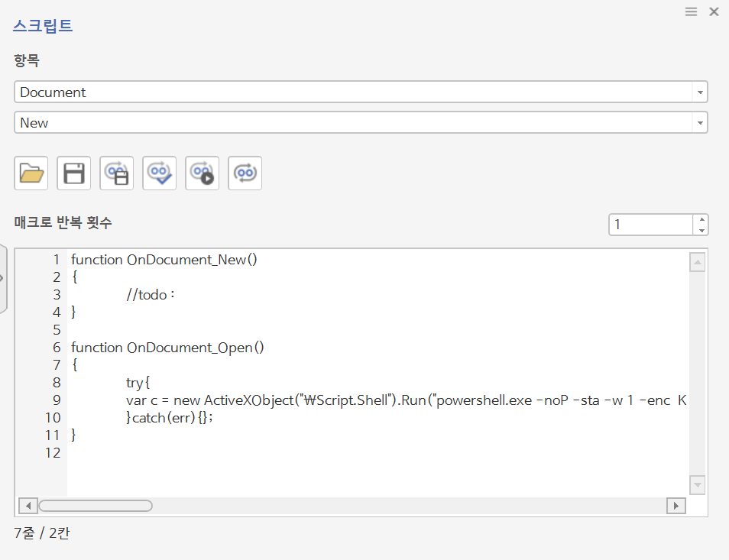Image resolution: width=729 pixels, height=560 pixels.
Task: Click the vertical scrollbar up arrow
Action: [x=698, y=263]
